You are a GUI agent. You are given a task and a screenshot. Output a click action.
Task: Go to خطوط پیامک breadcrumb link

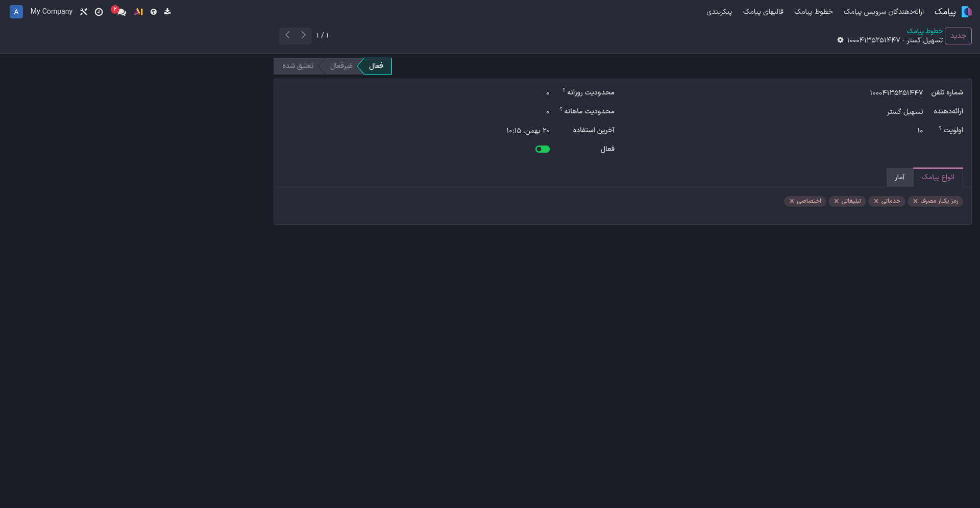pyautogui.click(x=924, y=31)
